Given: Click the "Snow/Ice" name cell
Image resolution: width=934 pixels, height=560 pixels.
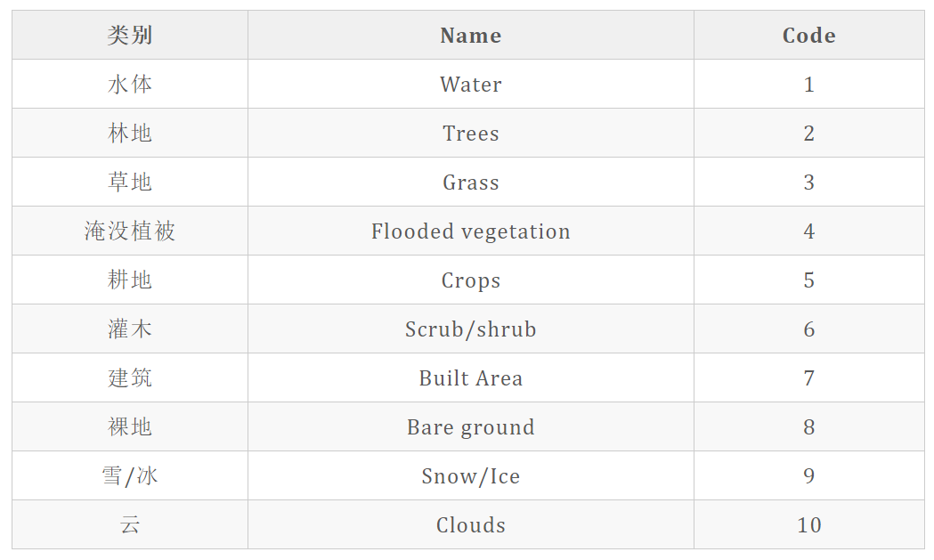Looking at the screenshot, I should [470, 476].
